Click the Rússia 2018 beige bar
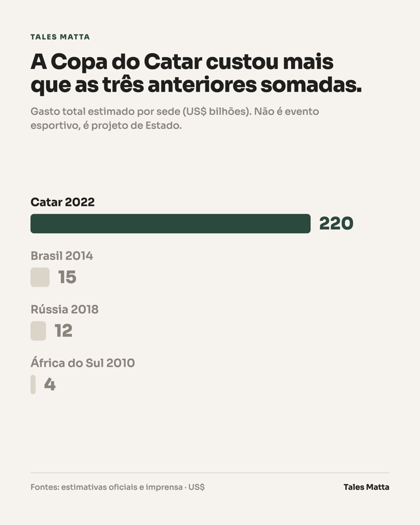This screenshot has height=525, width=420. [x=38, y=331]
